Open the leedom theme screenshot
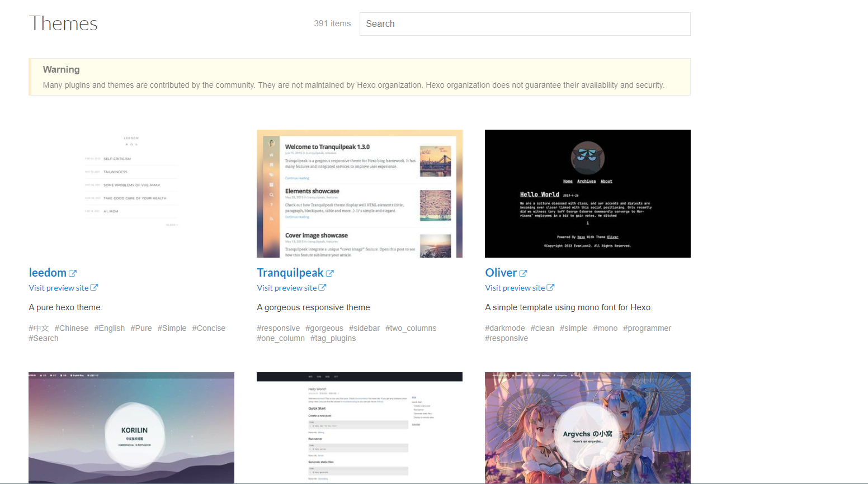868x484 pixels. click(131, 193)
